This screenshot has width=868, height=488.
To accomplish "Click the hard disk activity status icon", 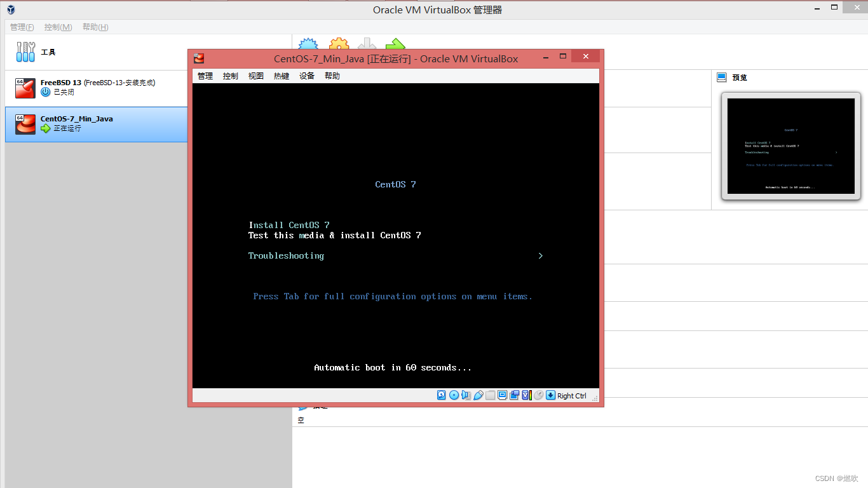I will coord(441,395).
